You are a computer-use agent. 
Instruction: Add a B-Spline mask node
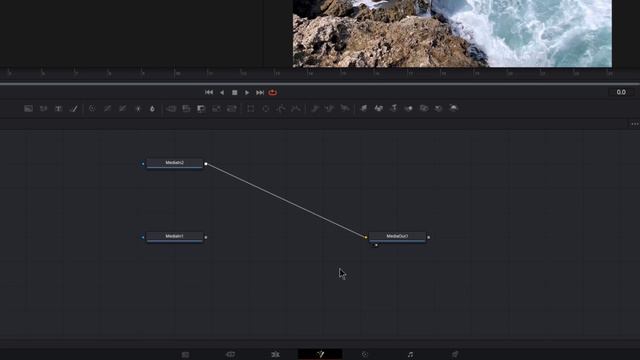pos(296,109)
